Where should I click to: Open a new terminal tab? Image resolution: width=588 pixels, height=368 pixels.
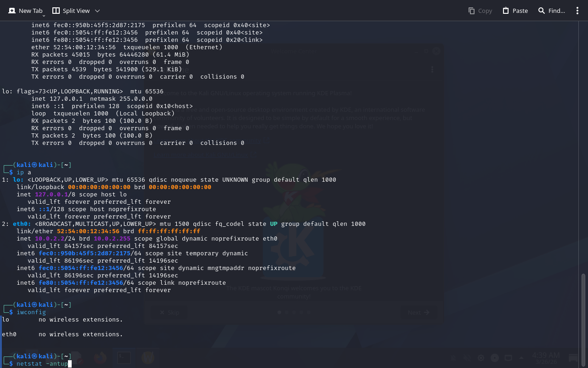(x=26, y=11)
